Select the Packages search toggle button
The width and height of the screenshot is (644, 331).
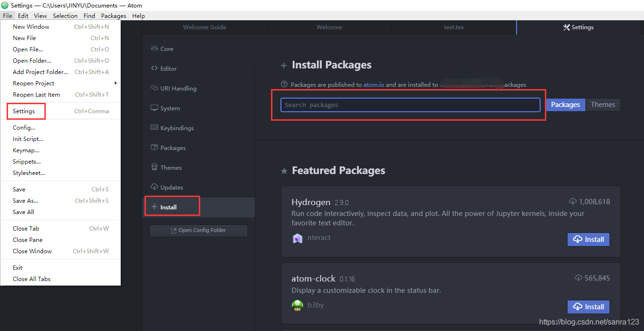[x=565, y=105]
